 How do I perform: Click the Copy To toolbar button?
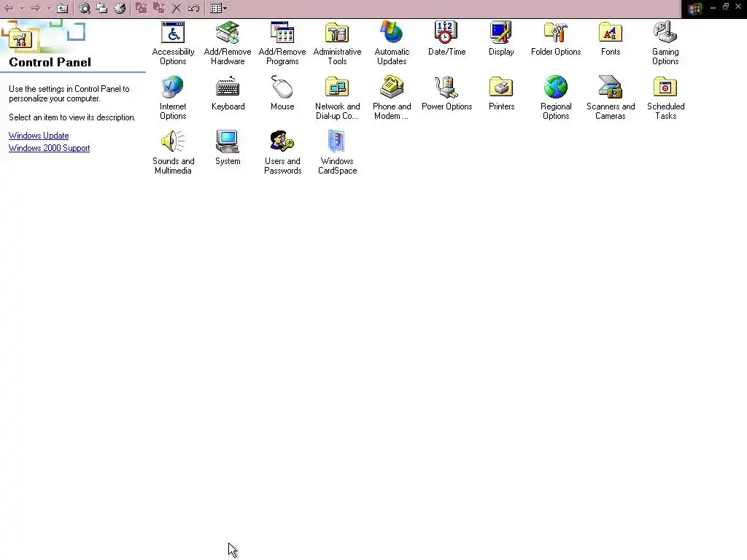[158, 8]
